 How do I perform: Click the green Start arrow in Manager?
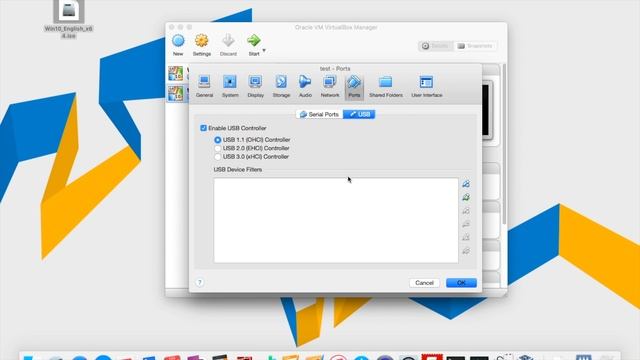253,41
